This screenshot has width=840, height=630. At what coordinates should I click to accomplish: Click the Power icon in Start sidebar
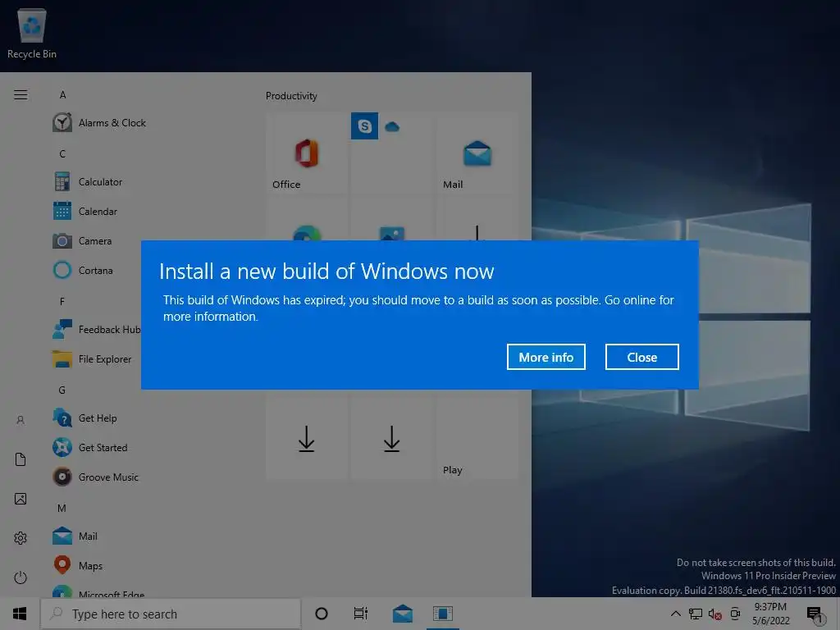pyautogui.click(x=21, y=577)
